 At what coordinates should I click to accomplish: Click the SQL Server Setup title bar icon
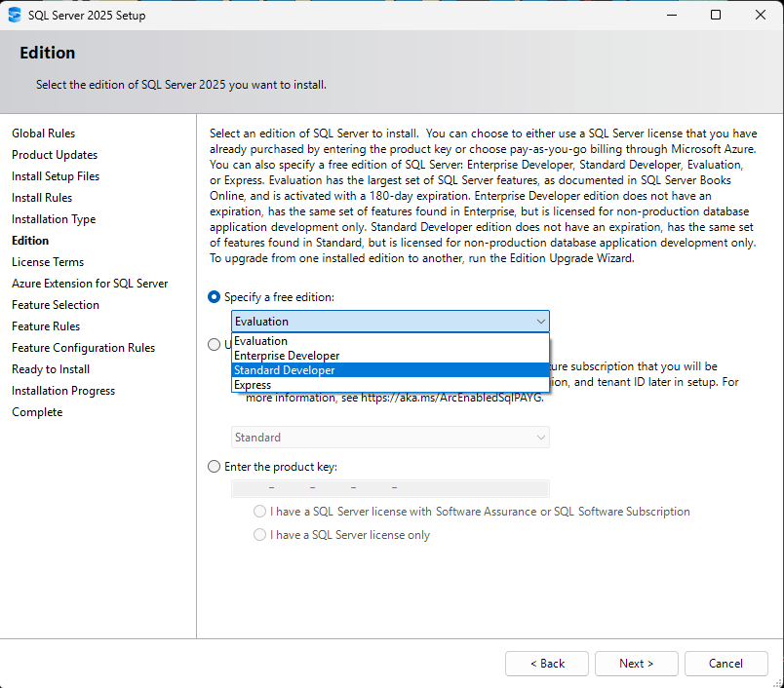[x=15, y=16]
